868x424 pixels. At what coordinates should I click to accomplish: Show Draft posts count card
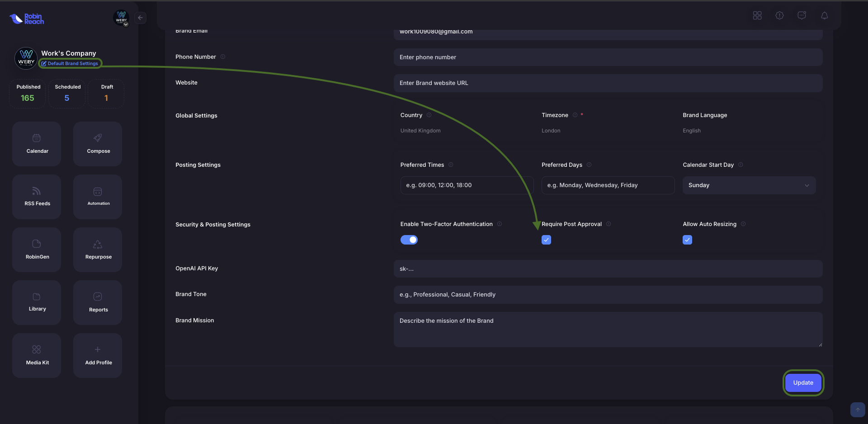pos(106,94)
